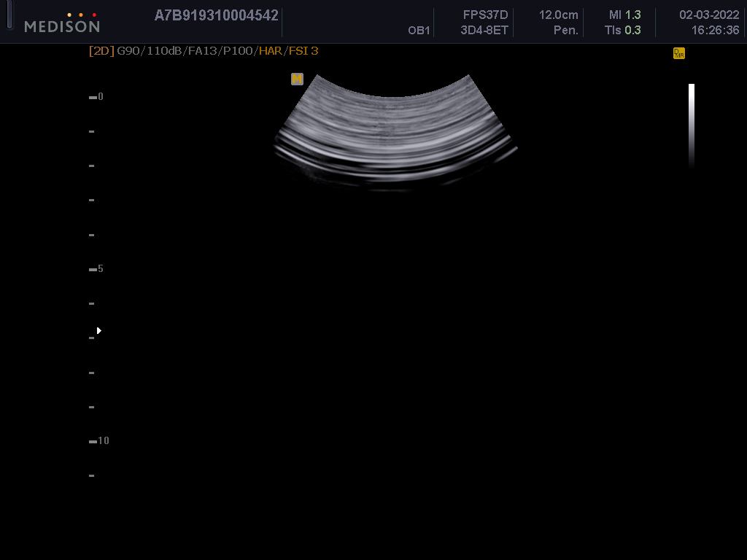Click the center of the ultrasound image sector

coord(395,135)
